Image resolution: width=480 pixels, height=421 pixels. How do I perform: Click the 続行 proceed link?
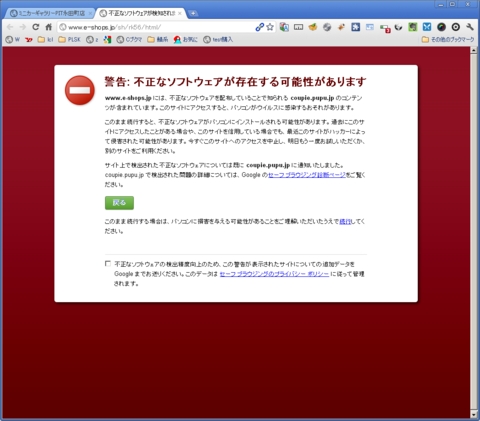click(x=345, y=221)
